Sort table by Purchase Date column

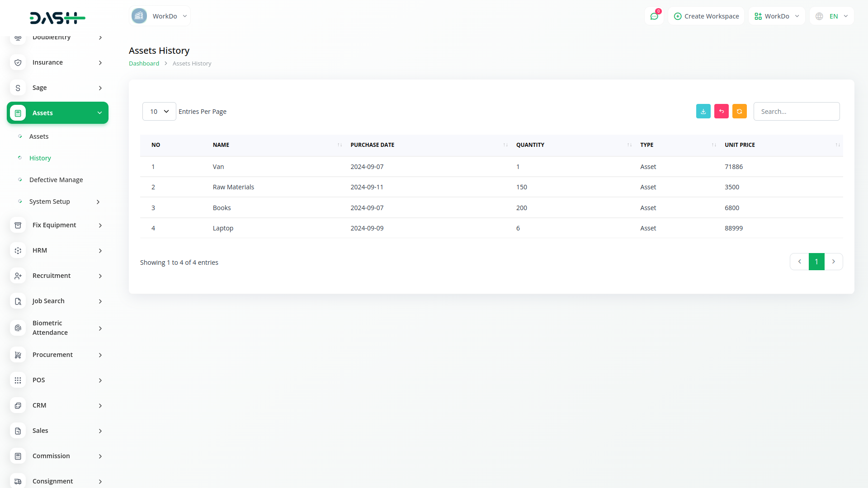coord(505,145)
